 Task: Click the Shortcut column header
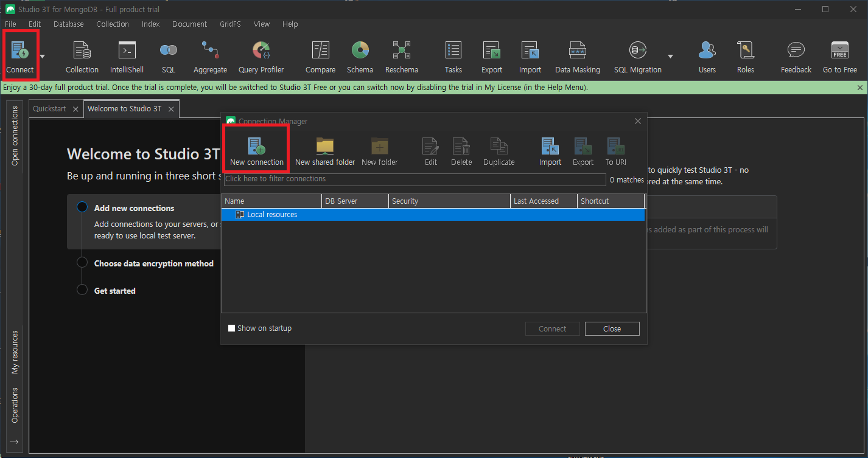click(611, 201)
